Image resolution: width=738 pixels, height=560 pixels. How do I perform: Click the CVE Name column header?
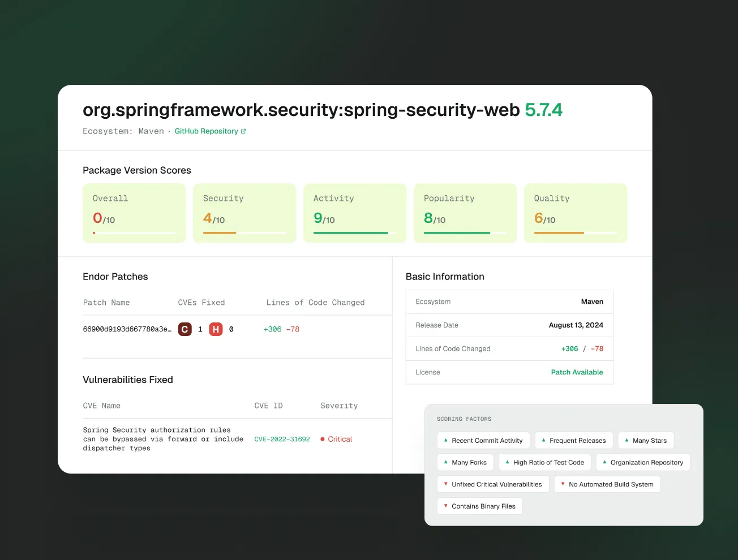point(101,406)
